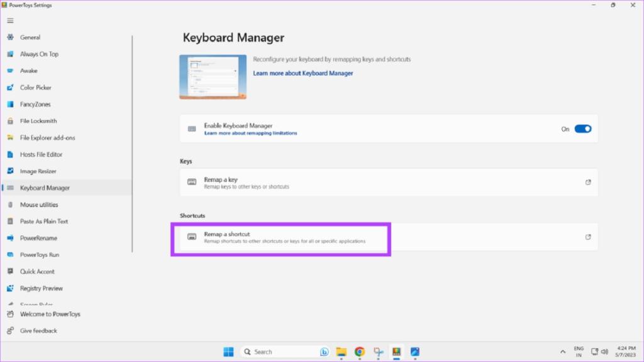Click the PowerRename icon
Screen dimensions: 644x362
pyautogui.click(x=10, y=238)
